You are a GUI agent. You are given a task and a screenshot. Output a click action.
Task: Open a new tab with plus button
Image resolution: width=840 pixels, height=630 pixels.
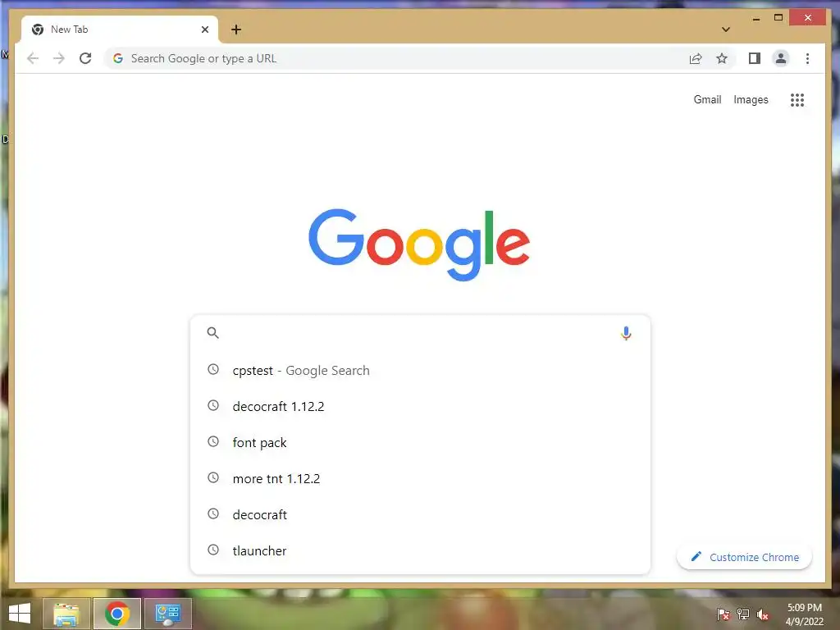point(235,30)
